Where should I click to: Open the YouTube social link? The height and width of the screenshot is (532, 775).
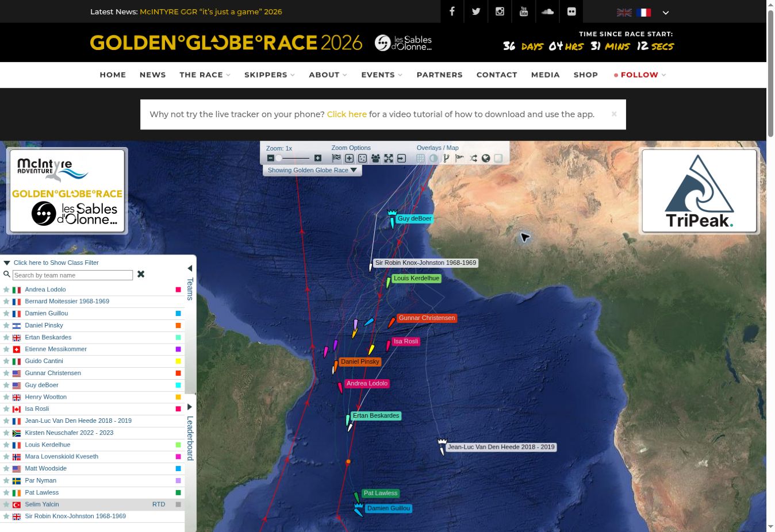(523, 11)
